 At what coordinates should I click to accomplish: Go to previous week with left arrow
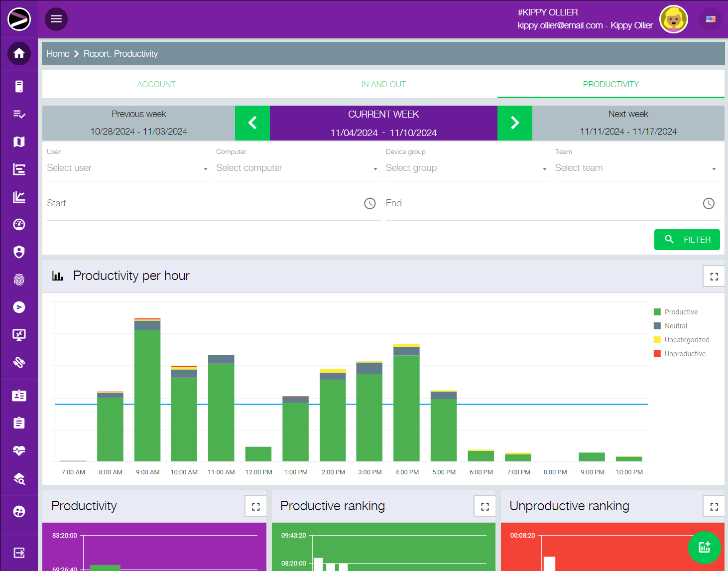[x=252, y=123]
